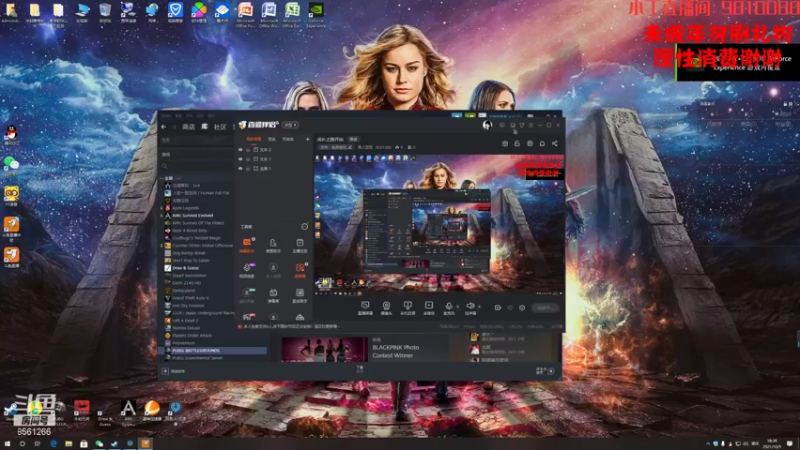Open the orange highlighted first toolbox tool
Image resolution: width=800 pixels, height=450 pixels.
tap(247, 245)
